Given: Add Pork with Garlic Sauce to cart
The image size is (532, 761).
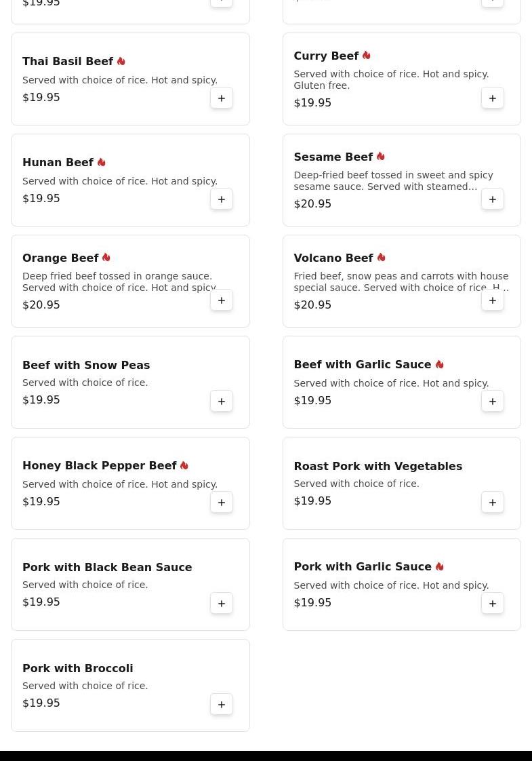Looking at the screenshot, I should click(493, 604).
